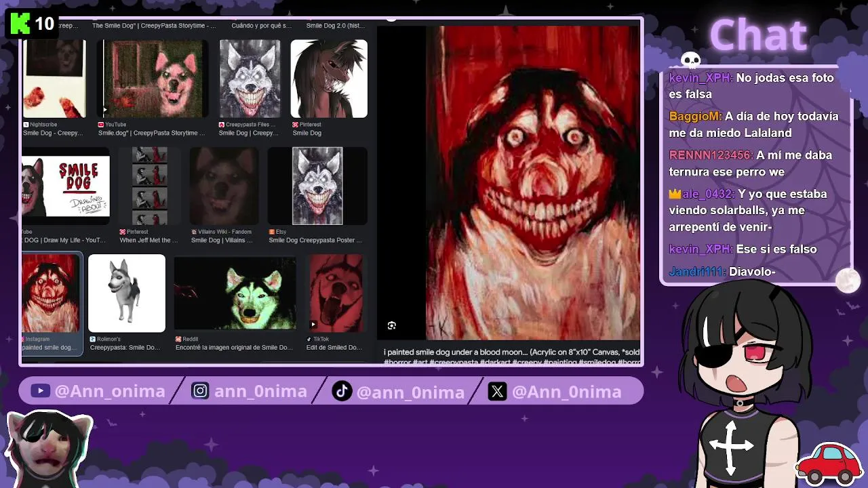Click the Nightscribe source favicon
The width and height of the screenshot is (868, 488).
point(26,125)
